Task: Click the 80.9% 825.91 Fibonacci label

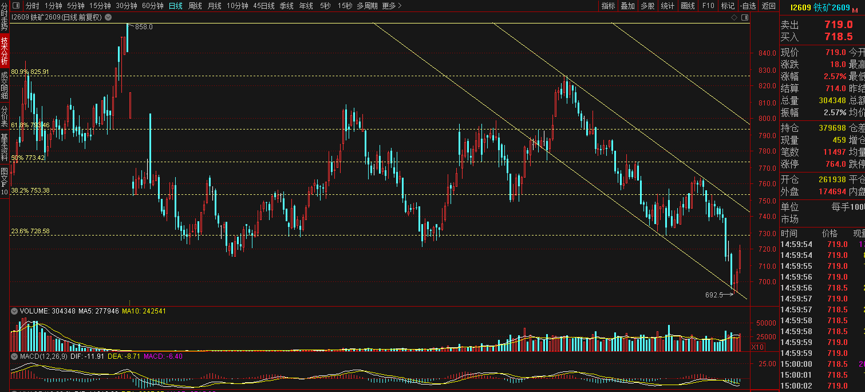Action: (x=30, y=72)
